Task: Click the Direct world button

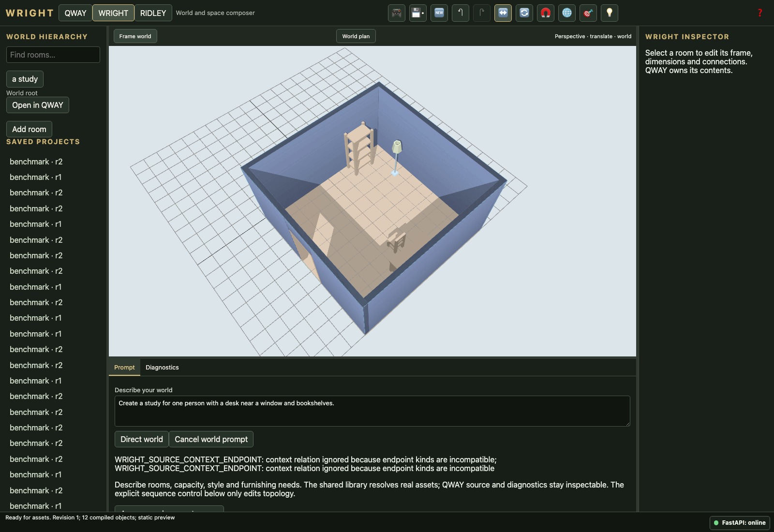Action: coord(142,439)
